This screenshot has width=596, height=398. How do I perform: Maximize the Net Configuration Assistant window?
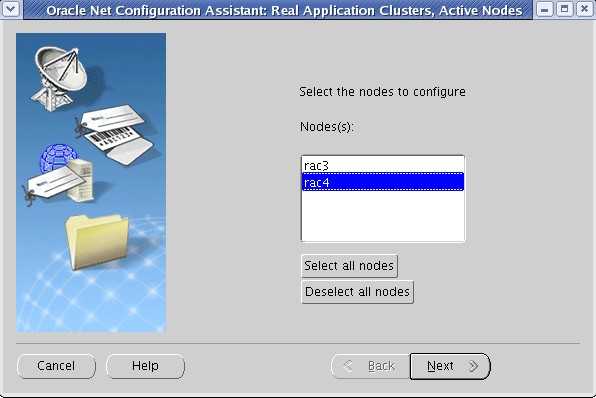point(564,9)
